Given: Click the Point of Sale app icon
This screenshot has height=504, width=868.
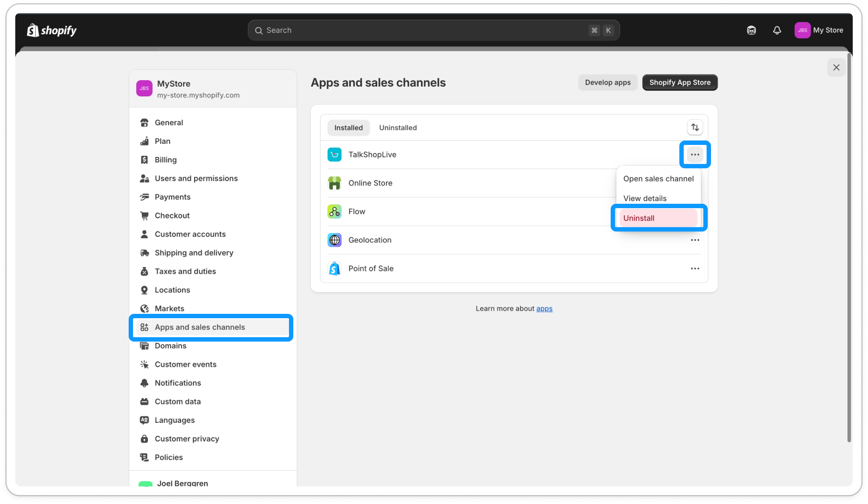Looking at the screenshot, I should tap(334, 269).
